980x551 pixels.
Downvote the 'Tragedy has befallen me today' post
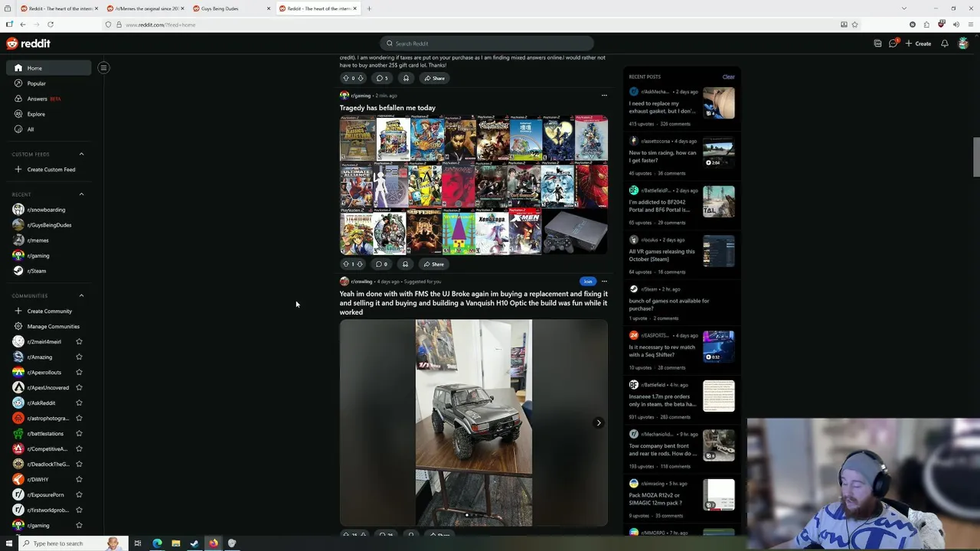click(x=360, y=264)
